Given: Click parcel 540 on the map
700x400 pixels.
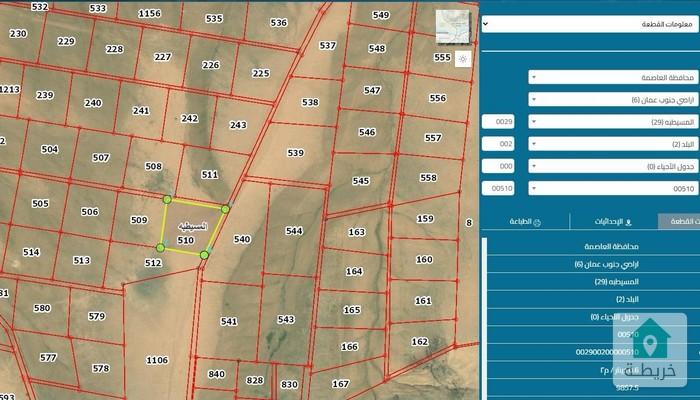Looking at the screenshot, I should (x=242, y=239).
